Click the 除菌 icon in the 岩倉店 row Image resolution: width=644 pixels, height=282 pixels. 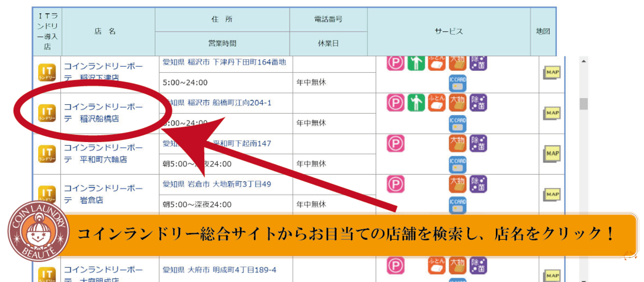point(478,184)
